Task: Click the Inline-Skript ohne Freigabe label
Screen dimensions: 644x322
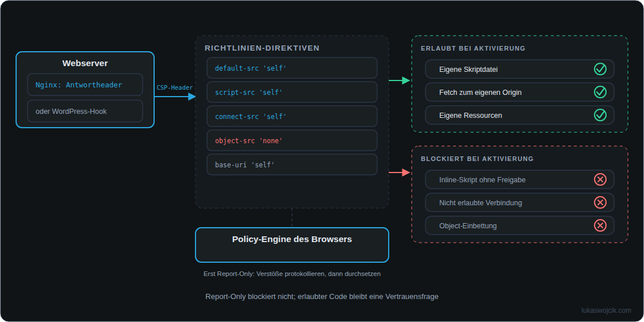Action: click(482, 180)
